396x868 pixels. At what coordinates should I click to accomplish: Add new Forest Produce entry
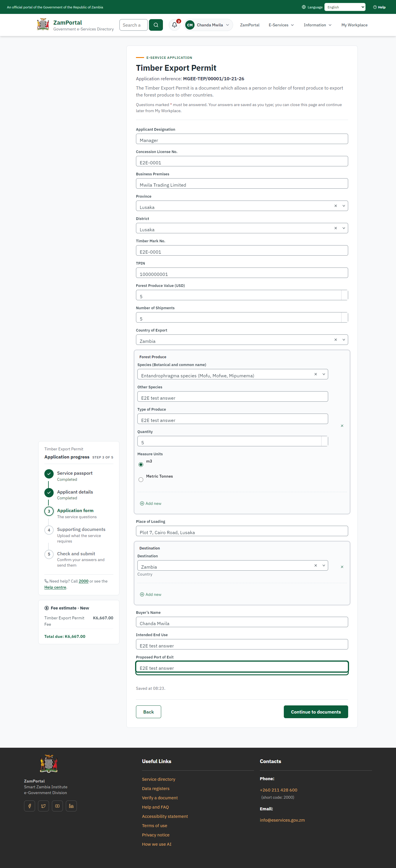pyautogui.click(x=151, y=503)
